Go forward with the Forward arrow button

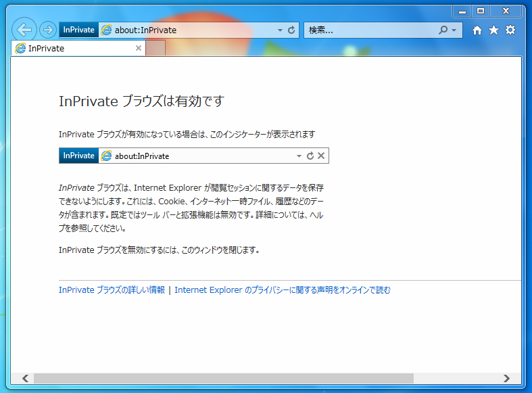[48, 30]
